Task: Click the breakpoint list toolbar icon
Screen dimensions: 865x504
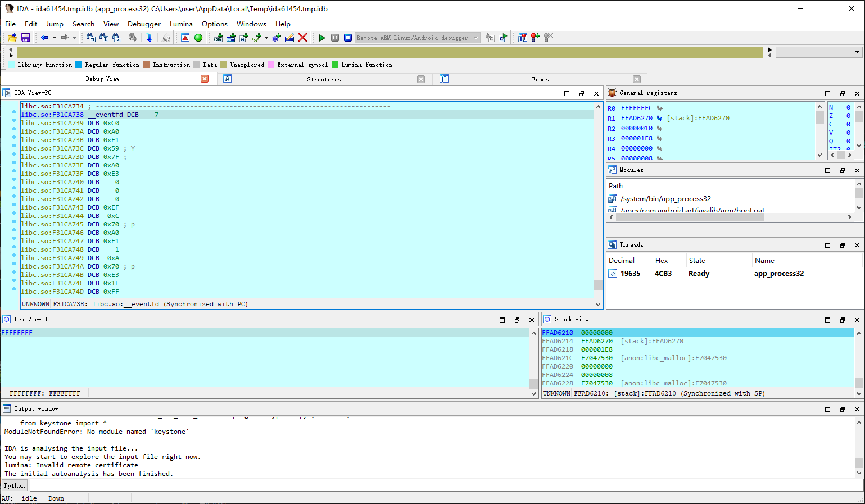Action: 523,38
